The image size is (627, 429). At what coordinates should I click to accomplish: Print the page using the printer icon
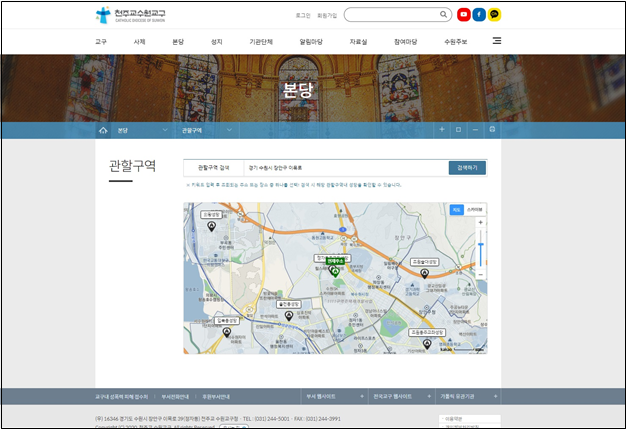pos(492,130)
